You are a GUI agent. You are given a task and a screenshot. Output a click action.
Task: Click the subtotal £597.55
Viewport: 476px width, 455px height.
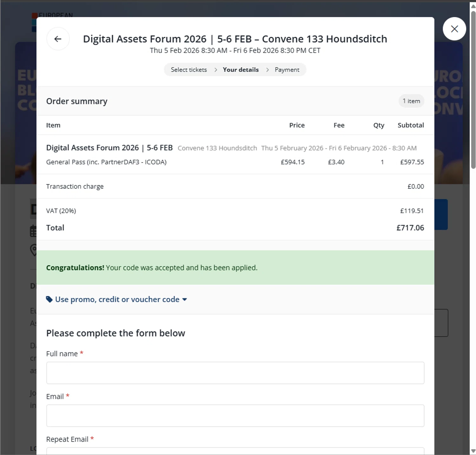(412, 162)
